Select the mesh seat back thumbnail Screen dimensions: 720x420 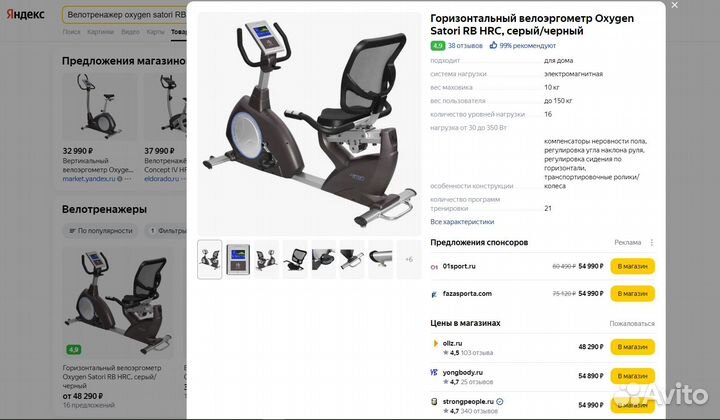click(295, 259)
